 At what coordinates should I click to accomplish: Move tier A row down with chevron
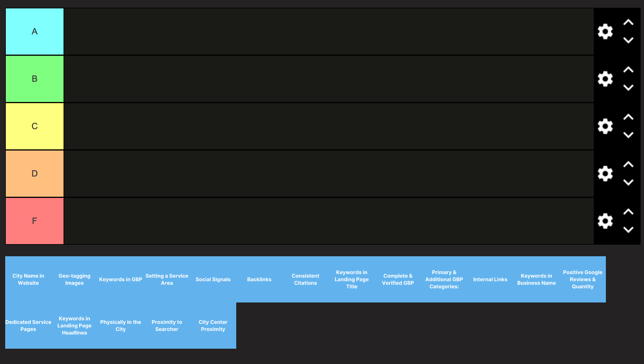(x=628, y=40)
